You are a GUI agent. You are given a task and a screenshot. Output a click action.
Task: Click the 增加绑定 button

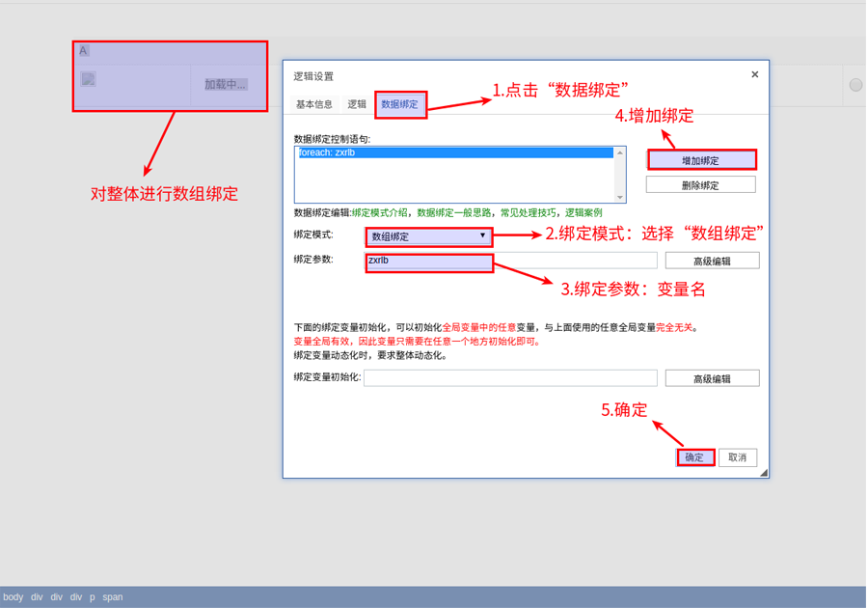click(701, 160)
